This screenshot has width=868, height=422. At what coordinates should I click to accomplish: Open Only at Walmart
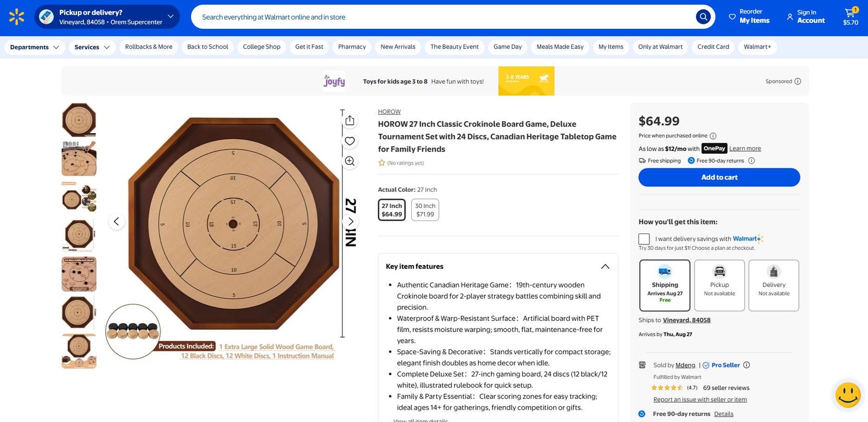click(x=660, y=47)
